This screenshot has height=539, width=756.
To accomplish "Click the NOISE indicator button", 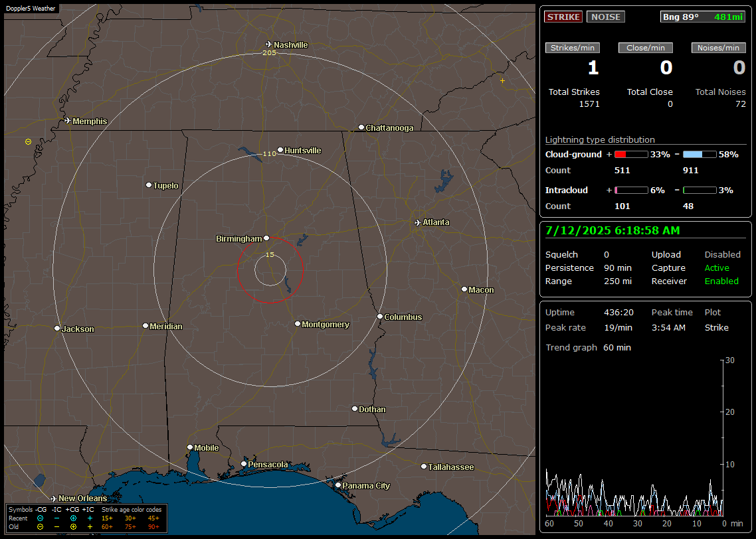I will pyautogui.click(x=606, y=17).
